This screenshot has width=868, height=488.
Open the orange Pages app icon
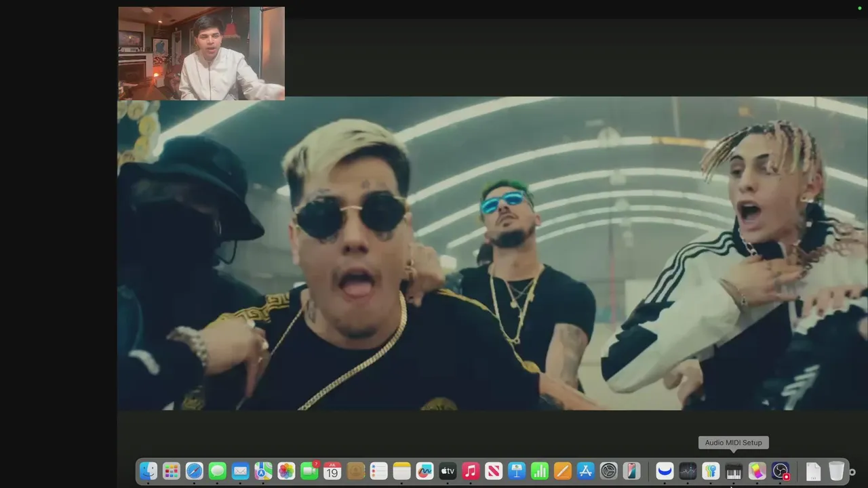[x=563, y=471]
